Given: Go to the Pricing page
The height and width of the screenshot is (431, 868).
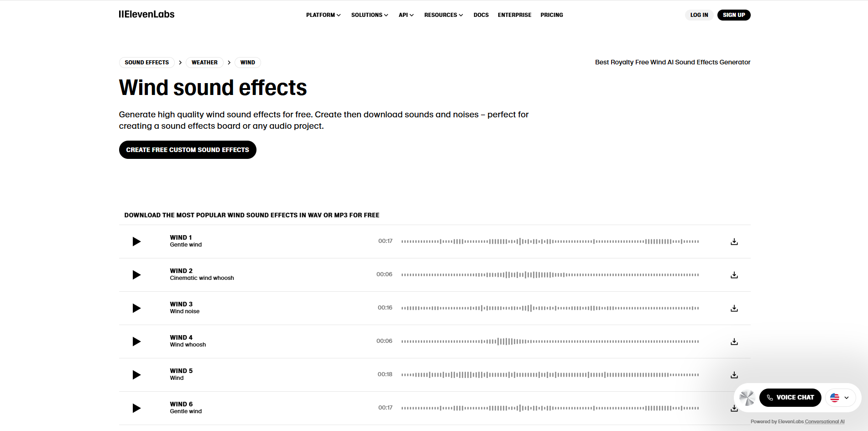Looking at the screenshot, I should pos(551,15).
